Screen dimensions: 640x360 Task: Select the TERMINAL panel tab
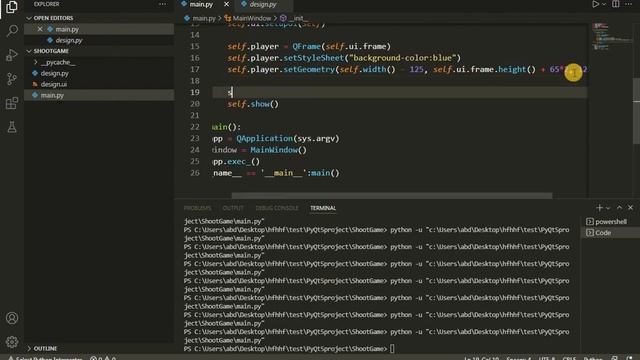click(x=323, y=208)
